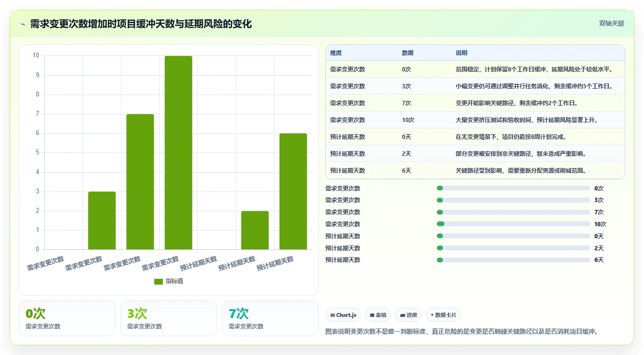Toggle the 指标值 legend color box
Viewport: 644px width, 355px height.
pyautogui.click(x=159, y=282)
